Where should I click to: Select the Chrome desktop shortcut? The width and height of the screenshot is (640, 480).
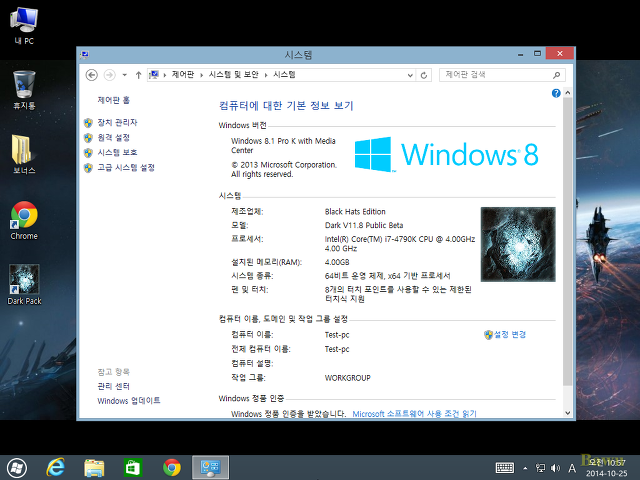(x=24, y=220)
